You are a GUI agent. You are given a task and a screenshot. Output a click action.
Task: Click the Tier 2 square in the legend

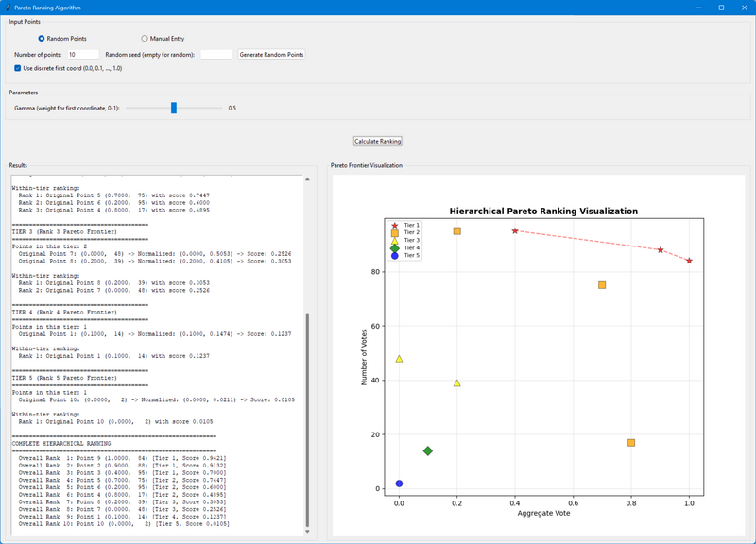point(395,232)
